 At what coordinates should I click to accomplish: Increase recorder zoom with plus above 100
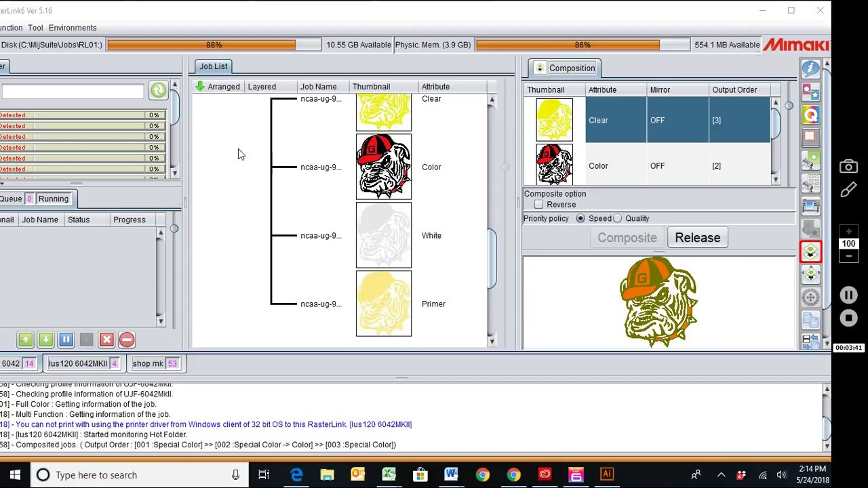[x=848, y=232]
